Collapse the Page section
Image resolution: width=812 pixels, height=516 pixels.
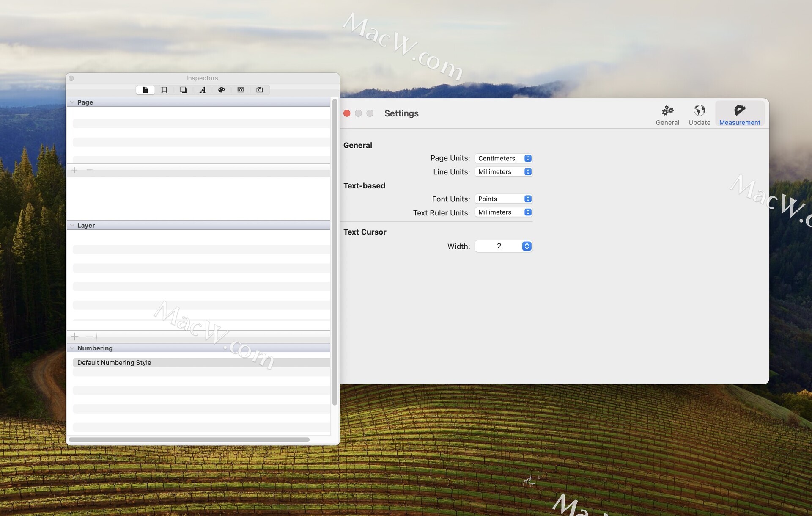click(x=72, y=102)
